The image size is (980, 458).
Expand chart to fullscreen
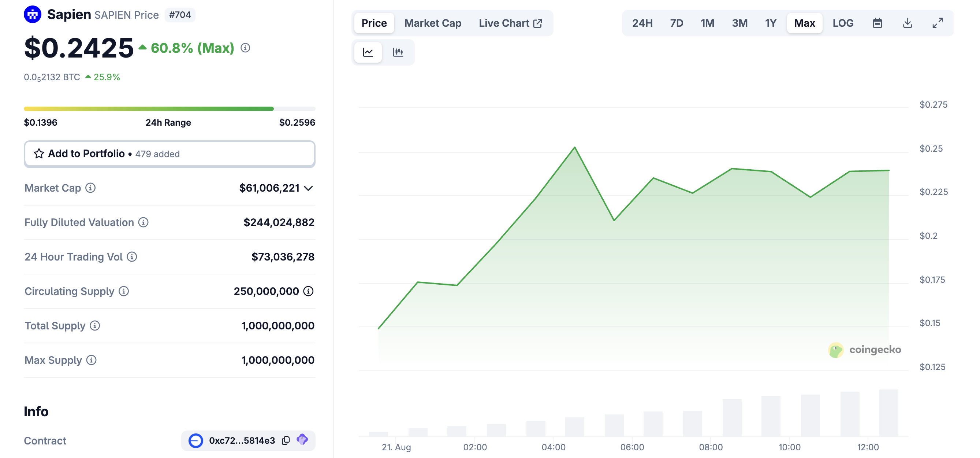point(938,23)
